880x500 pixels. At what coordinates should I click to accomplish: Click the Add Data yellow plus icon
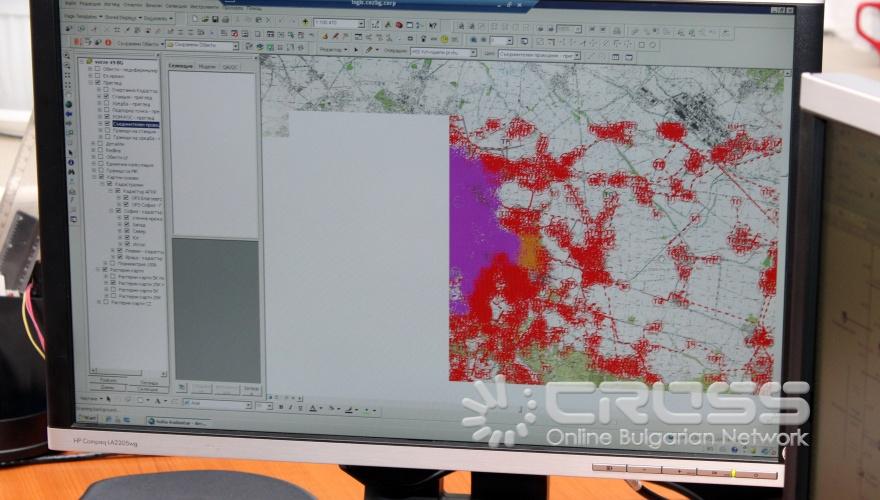[304, 21]
